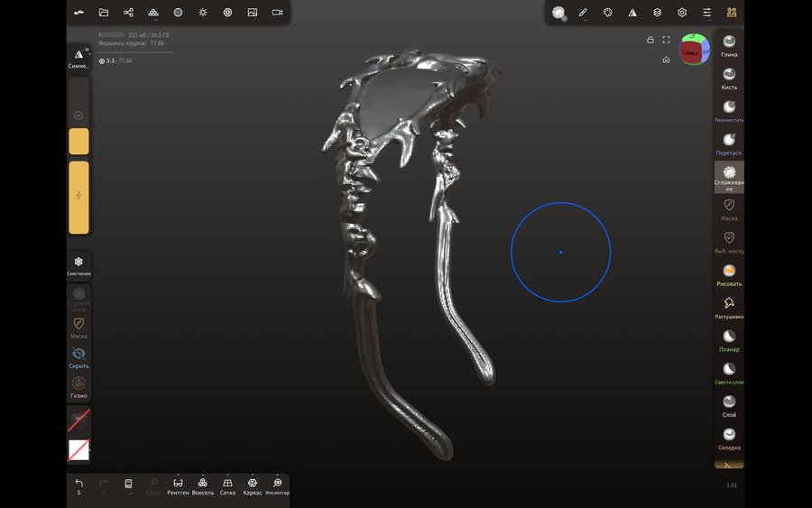This screenshot has width=812, height=508.
Task: Click the small circle target above the radius slider
Action: [x=78, y=115]
